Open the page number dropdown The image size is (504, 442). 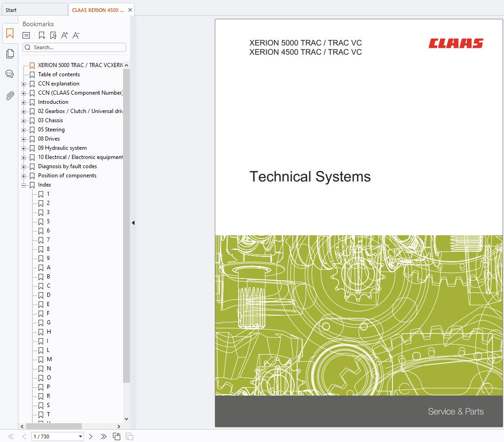tap(80, 436)
